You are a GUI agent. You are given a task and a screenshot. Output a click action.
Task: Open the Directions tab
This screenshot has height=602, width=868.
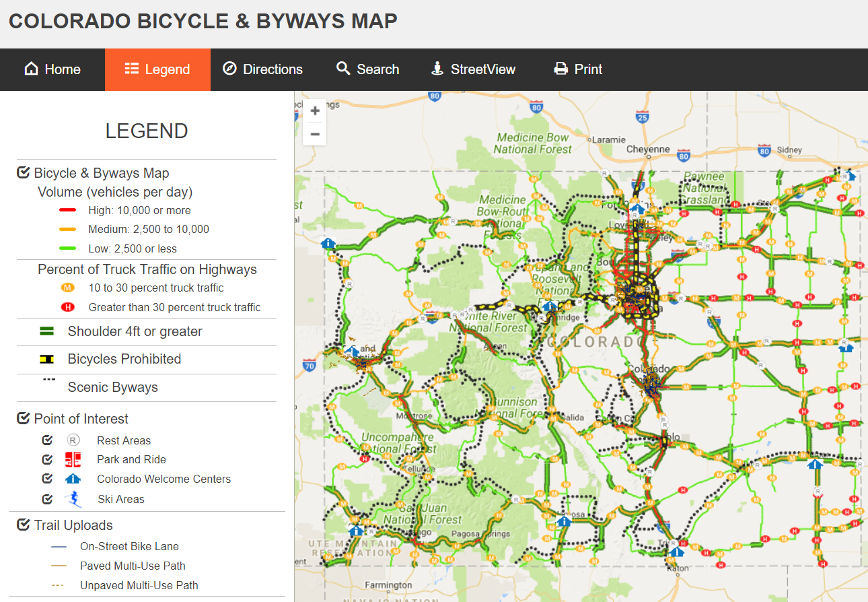[x=262, y=69]
